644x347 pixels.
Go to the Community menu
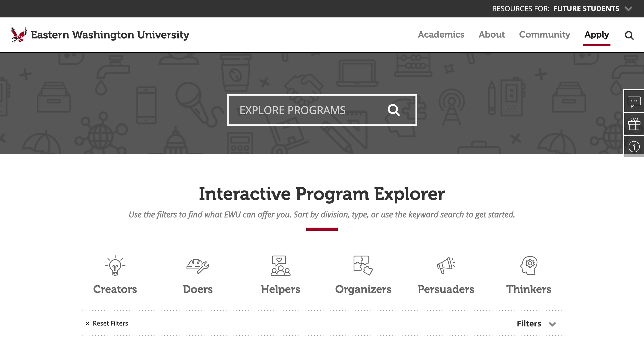(x=544, y=34)
